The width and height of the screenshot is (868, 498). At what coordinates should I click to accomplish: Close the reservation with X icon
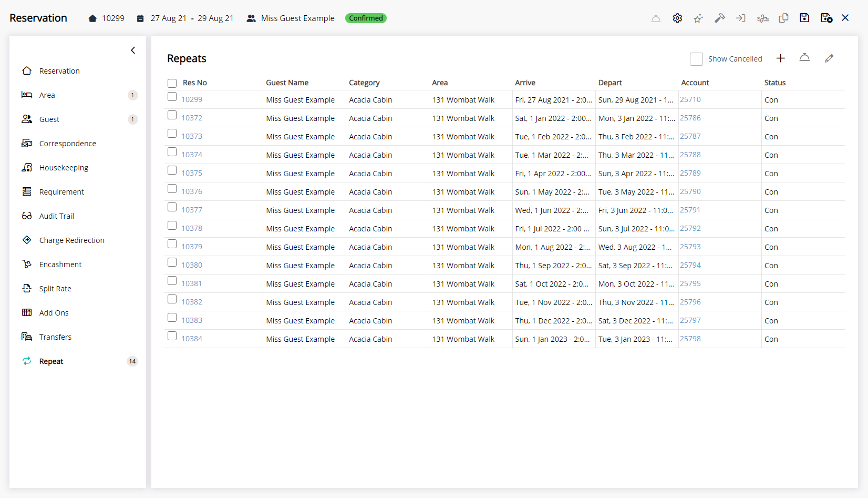[x=845, y=18]
